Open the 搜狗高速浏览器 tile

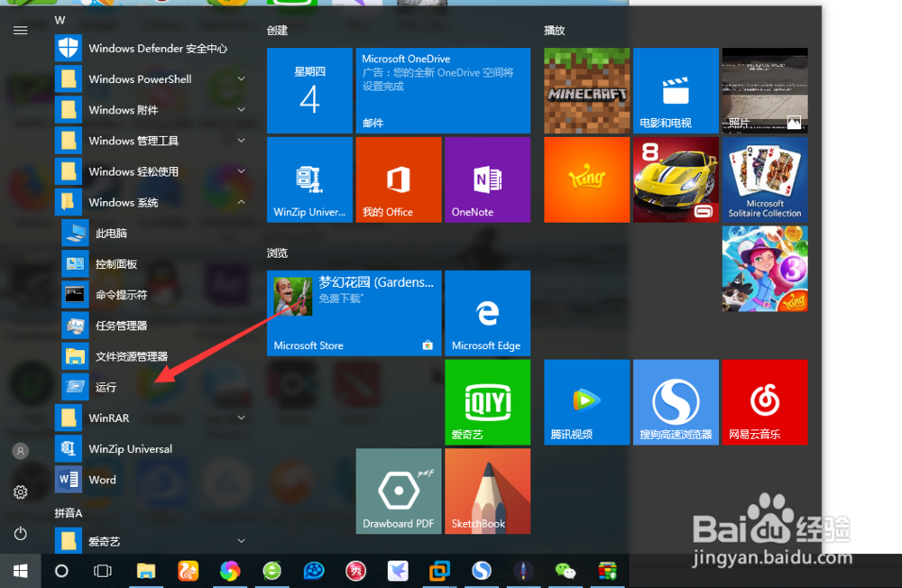676,402
